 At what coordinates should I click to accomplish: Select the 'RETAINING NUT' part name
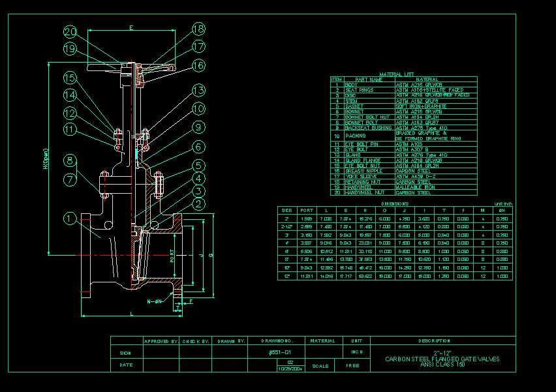pos(362,182)
